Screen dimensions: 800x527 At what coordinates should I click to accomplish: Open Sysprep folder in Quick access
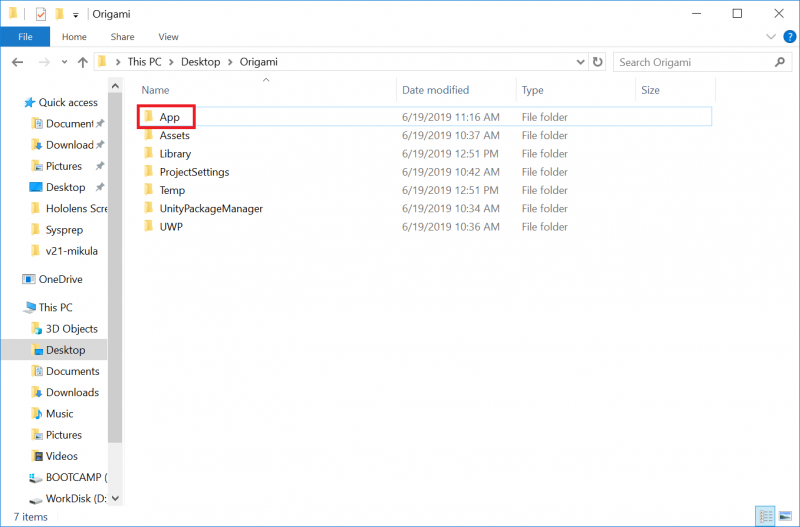coord(57,230)
